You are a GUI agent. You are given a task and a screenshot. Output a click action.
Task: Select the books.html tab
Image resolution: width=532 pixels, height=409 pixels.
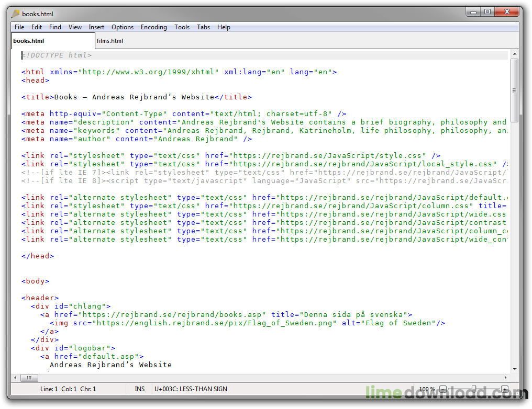click(x=52, y=41)
